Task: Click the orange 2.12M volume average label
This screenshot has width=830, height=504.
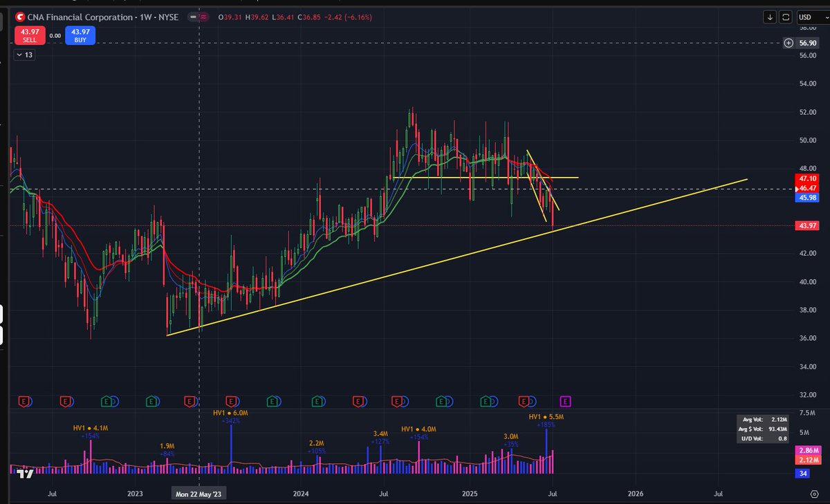Action: click(808, 459)
